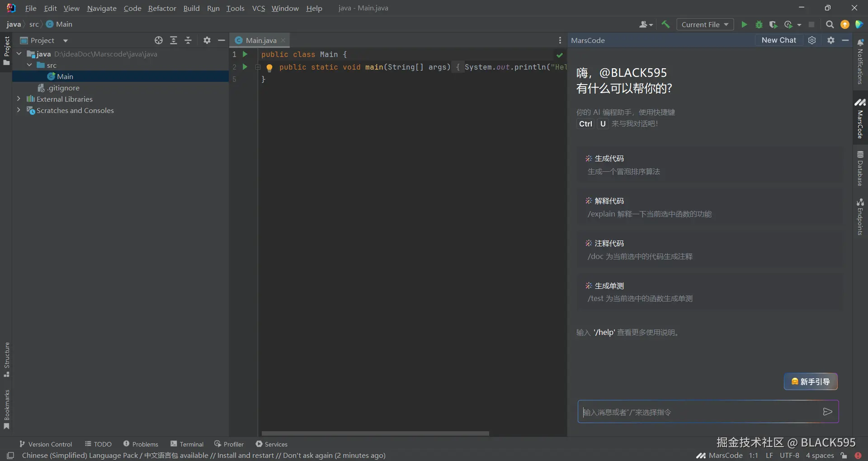Send the MarsCode chat message
The width and height of the screenshot is (868, 461).
coord(827,412)
